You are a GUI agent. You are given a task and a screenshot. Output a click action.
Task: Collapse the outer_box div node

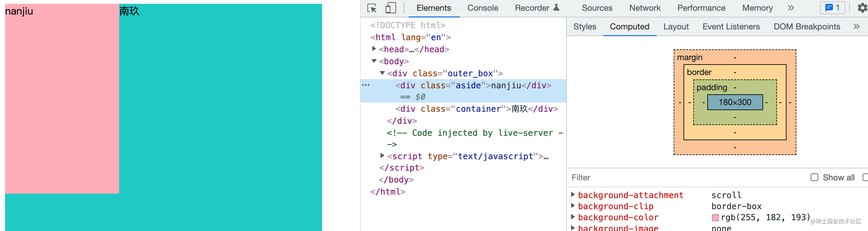(x=382, y=73)
